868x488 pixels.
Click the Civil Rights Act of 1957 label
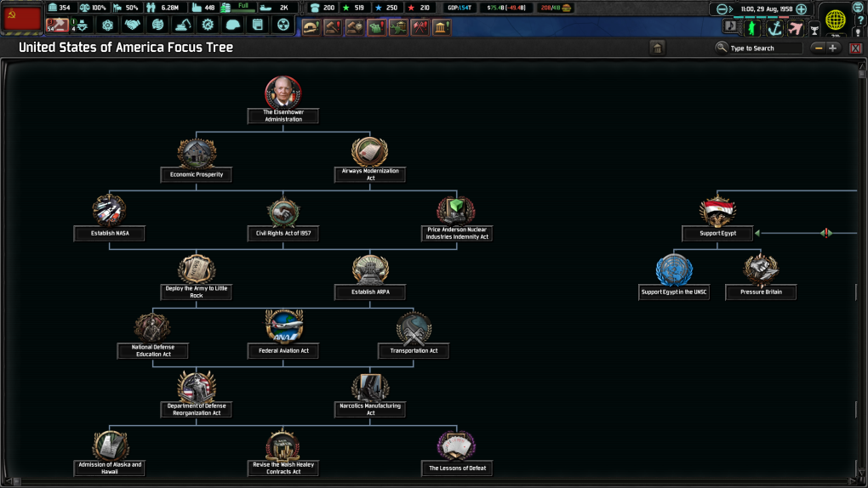click(x=283, y=234)
